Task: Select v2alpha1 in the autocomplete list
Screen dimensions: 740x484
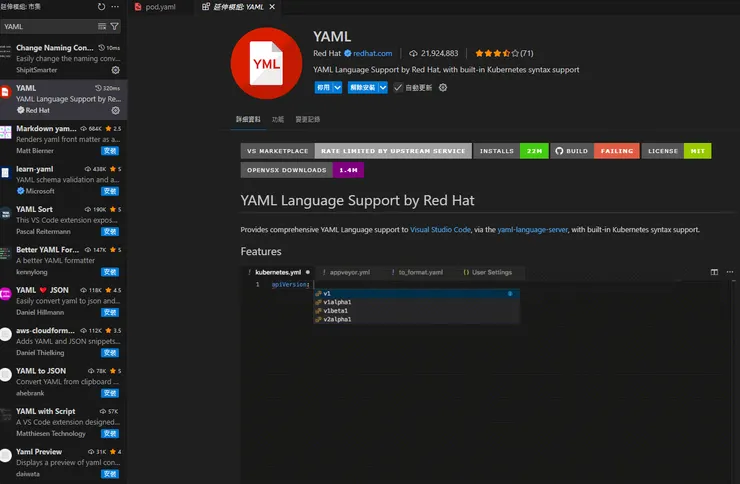Action: [x=417, y=319]
